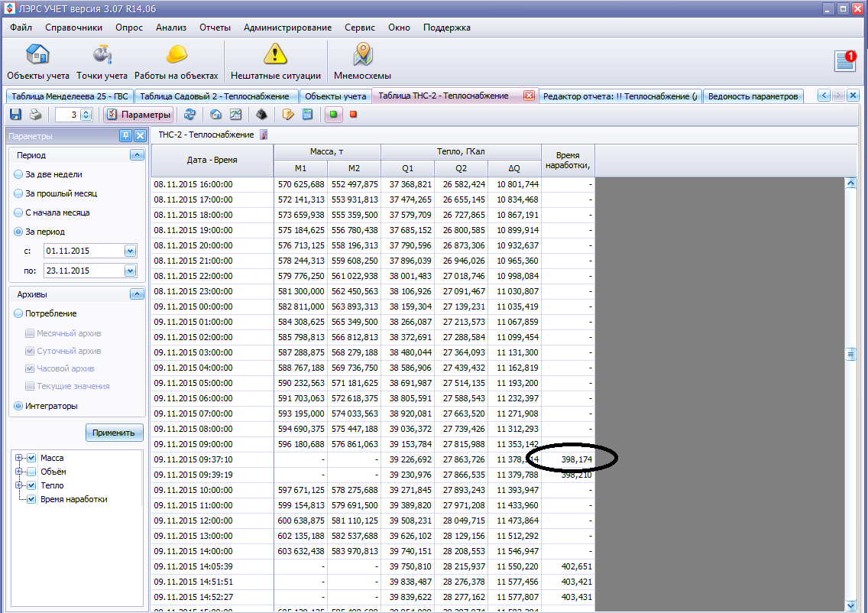Save table with floppy disk icon
The image size is (868, 613).
15,115
